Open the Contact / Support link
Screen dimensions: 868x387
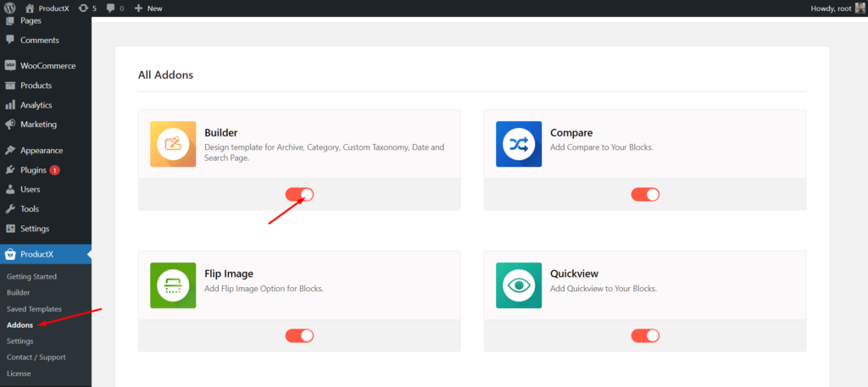pos(36,357)
